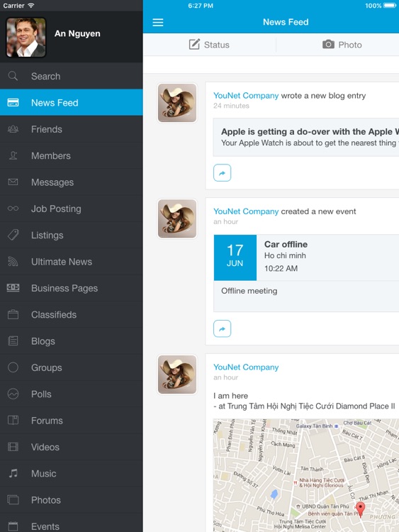Open Blogs section
The width and height of the screenshot is (399, 532).
71,340
